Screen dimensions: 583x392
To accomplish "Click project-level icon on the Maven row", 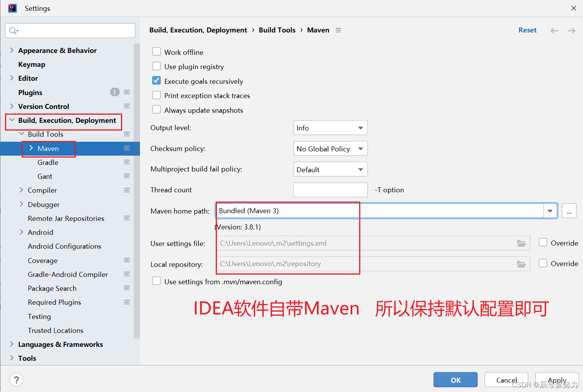I will point(127,148).
